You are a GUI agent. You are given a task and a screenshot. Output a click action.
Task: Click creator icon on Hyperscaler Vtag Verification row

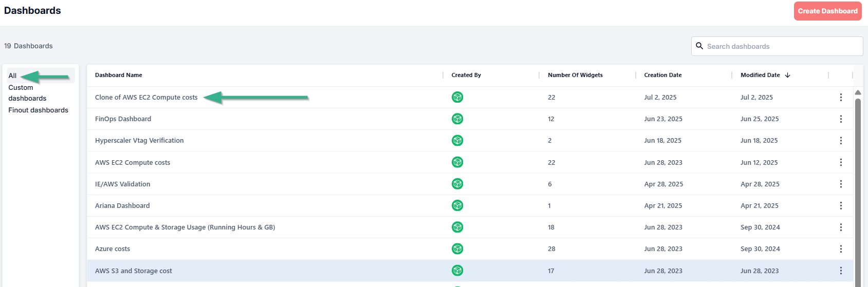(457, 141)
